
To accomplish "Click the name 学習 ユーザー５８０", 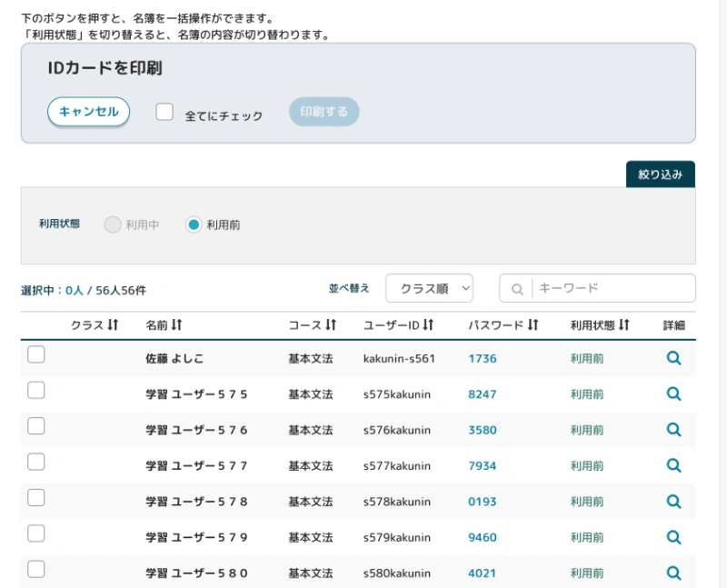I will pyautogui.click(x=196, y=573).
